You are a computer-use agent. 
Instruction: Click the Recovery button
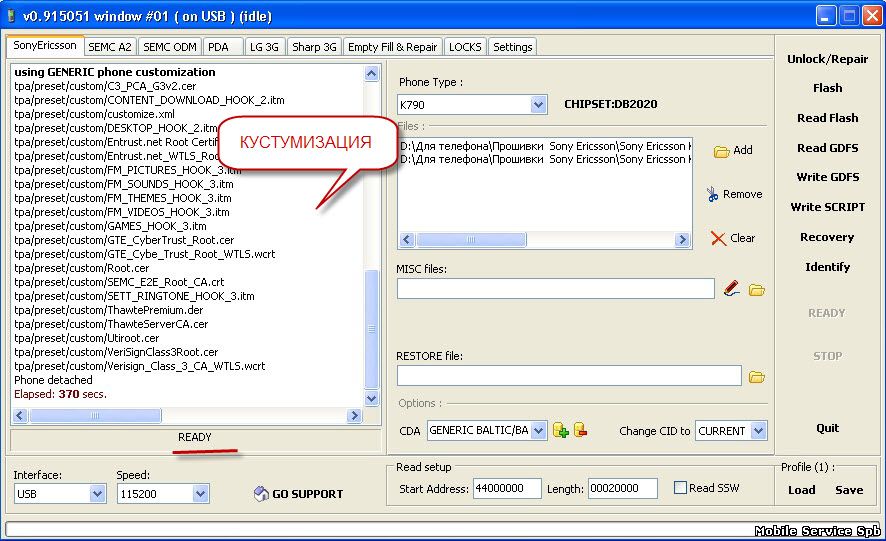pos(827,237)
